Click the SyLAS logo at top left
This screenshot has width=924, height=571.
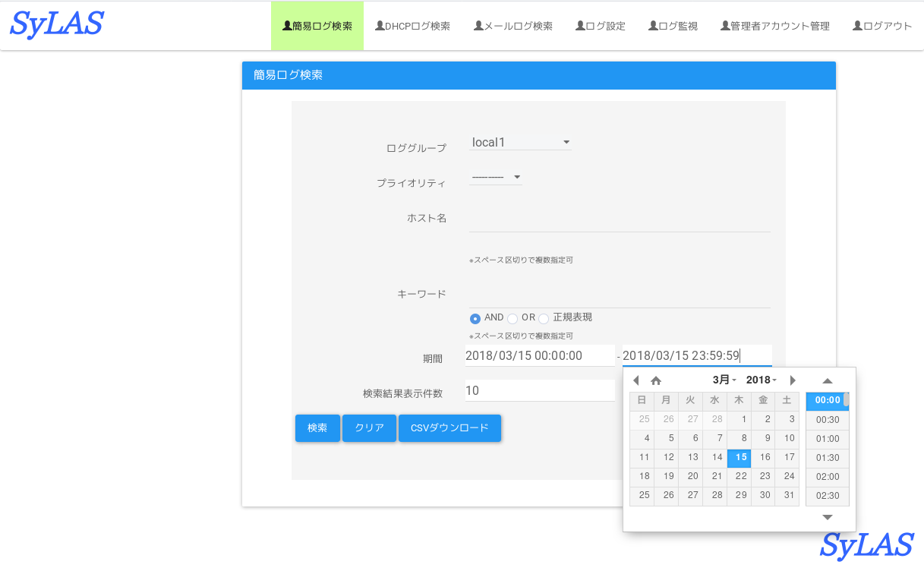coord(56,24)
